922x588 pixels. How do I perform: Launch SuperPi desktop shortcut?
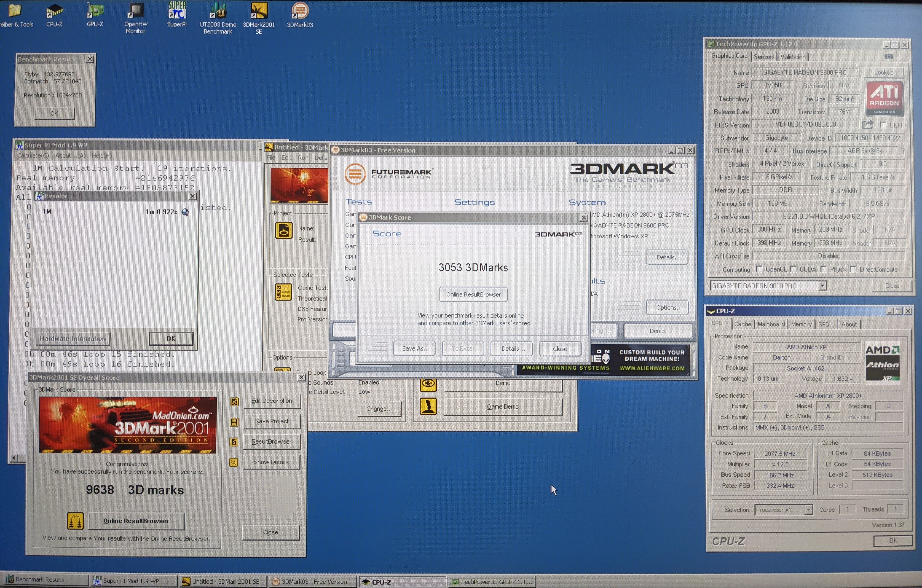[177, 15]
